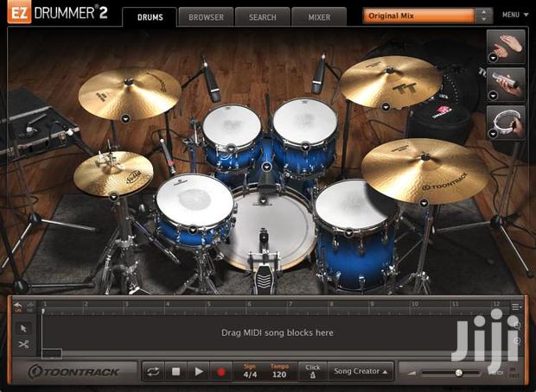Open the Original Mix preset dropdown
The width and height of the screenshot is (536, 392).
coord(419,16)
